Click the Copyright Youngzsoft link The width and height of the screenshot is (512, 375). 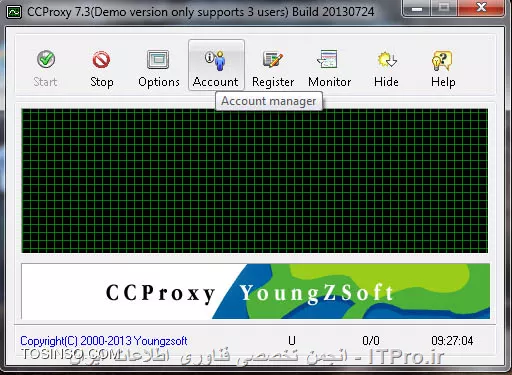click(104, 341)
